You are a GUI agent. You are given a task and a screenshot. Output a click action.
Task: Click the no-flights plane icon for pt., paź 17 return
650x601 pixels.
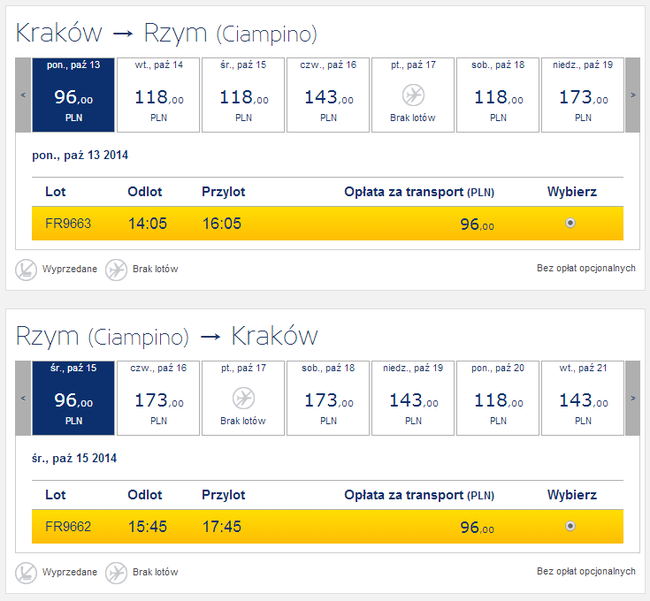[243, 398]
